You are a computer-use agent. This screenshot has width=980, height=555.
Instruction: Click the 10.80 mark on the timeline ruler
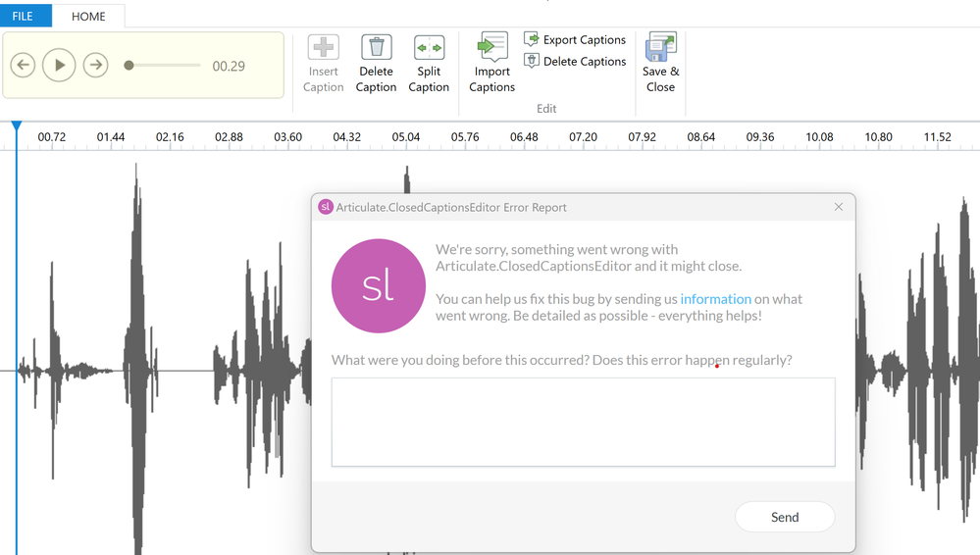[878, 137]
